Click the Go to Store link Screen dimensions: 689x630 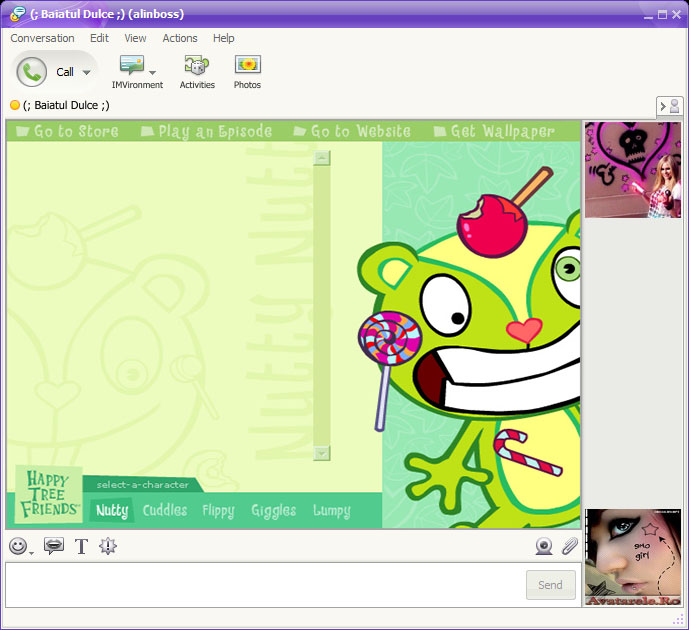click(67, 131)
